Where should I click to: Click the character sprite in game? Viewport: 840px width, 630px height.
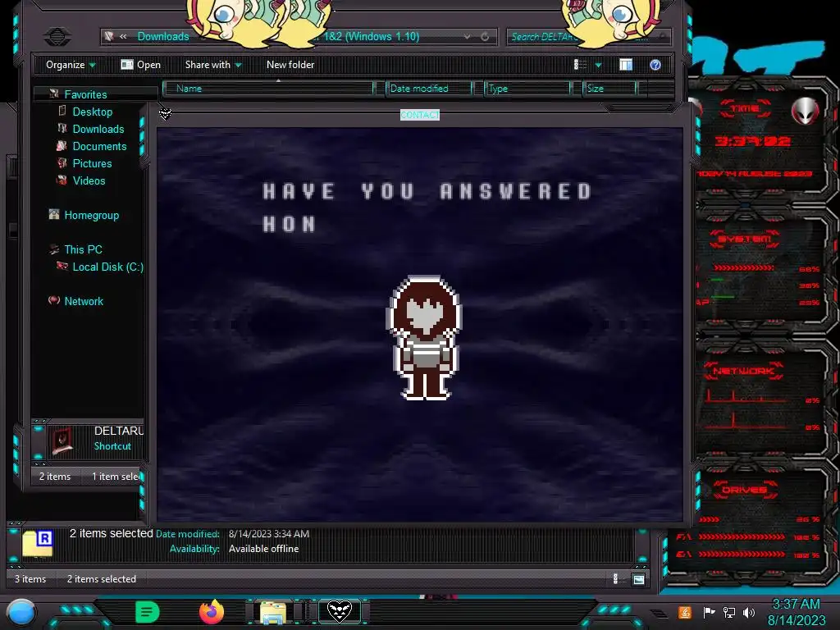coord(424,338)
